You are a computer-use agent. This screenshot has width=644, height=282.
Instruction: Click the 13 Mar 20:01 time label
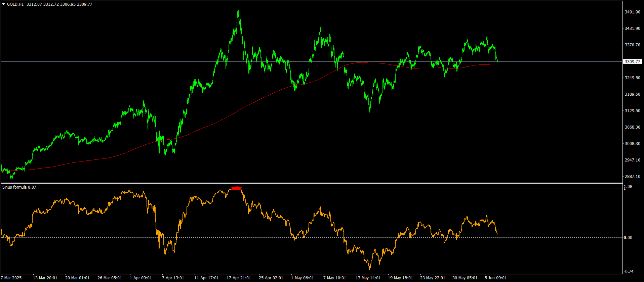pos(45,278)
